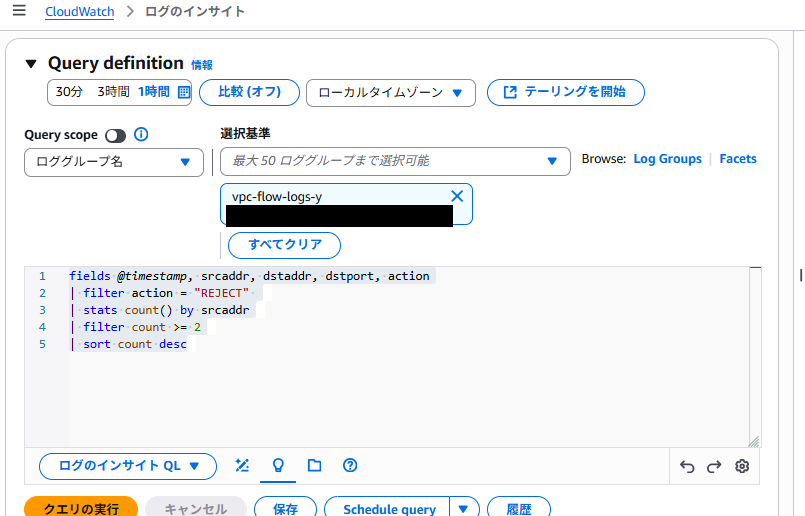Open the custom time range calendar icon

click(183, 92)
